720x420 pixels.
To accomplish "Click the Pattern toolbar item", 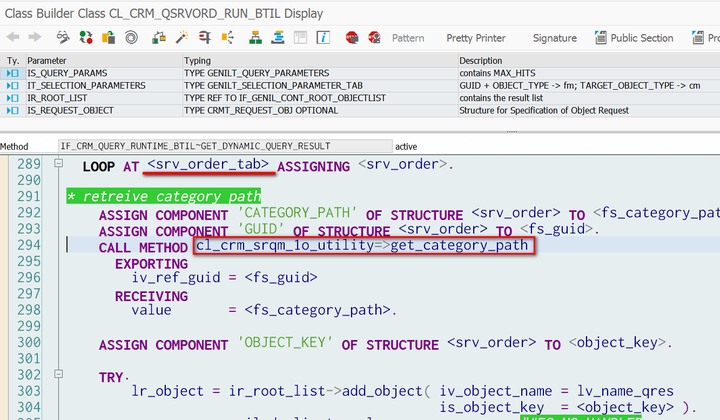I will (408, 38).
